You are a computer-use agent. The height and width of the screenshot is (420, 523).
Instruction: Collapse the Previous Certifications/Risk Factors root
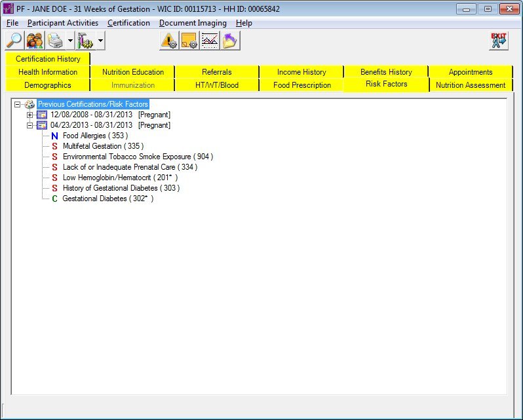point(17,104)
